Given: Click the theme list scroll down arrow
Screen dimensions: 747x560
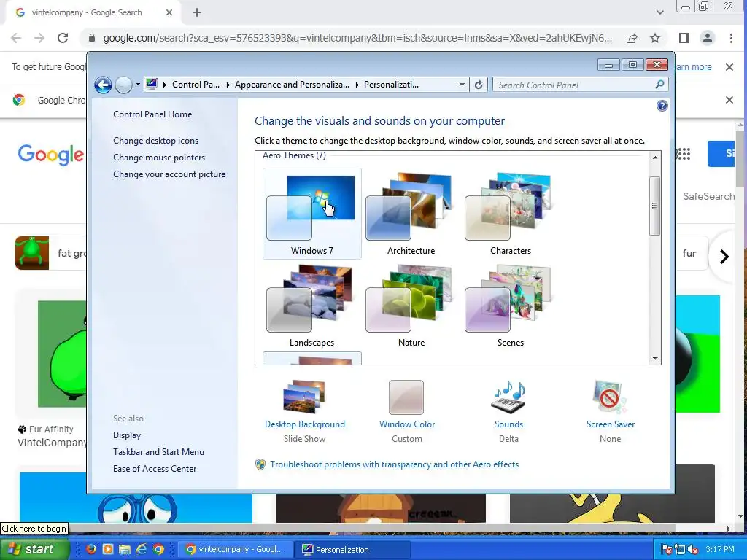Looking at the screenshot, I should [655, 359].
